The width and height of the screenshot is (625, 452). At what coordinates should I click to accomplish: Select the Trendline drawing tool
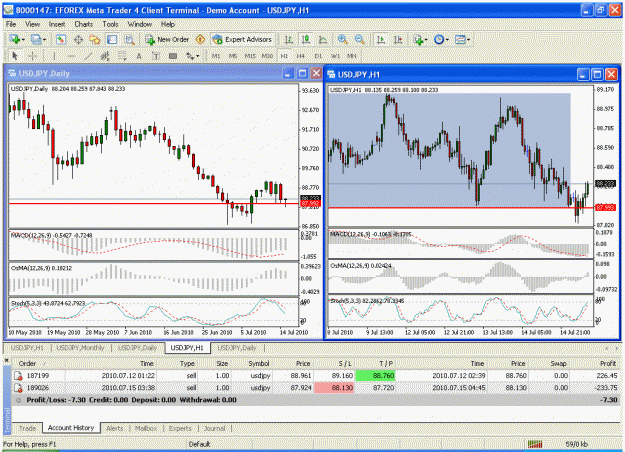click(x=88, y=56)
